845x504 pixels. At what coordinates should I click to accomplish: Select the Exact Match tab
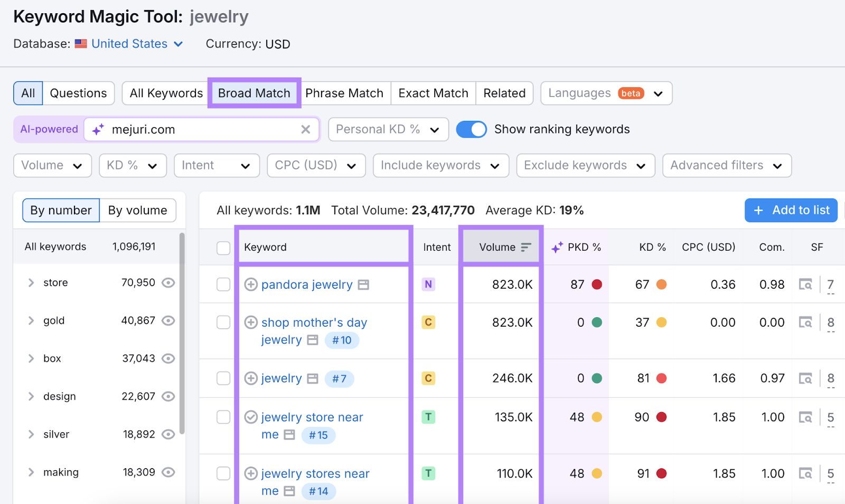[x=433, y=93]
